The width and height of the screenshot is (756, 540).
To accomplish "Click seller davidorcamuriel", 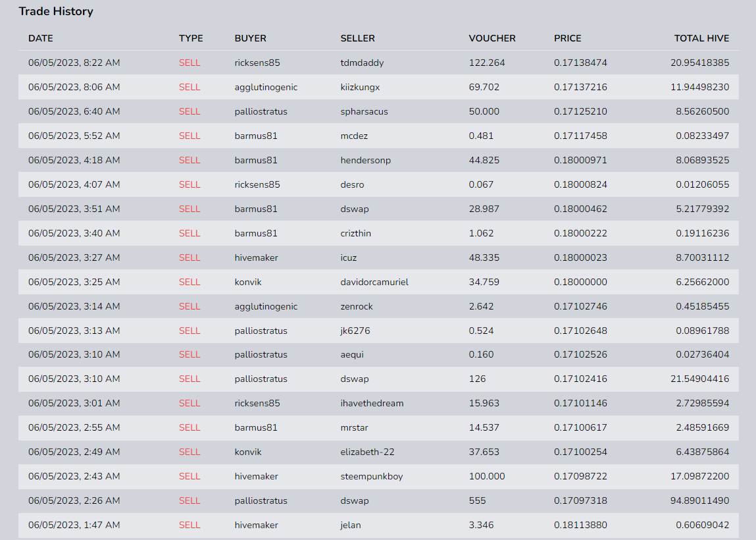I will point(374,282).
